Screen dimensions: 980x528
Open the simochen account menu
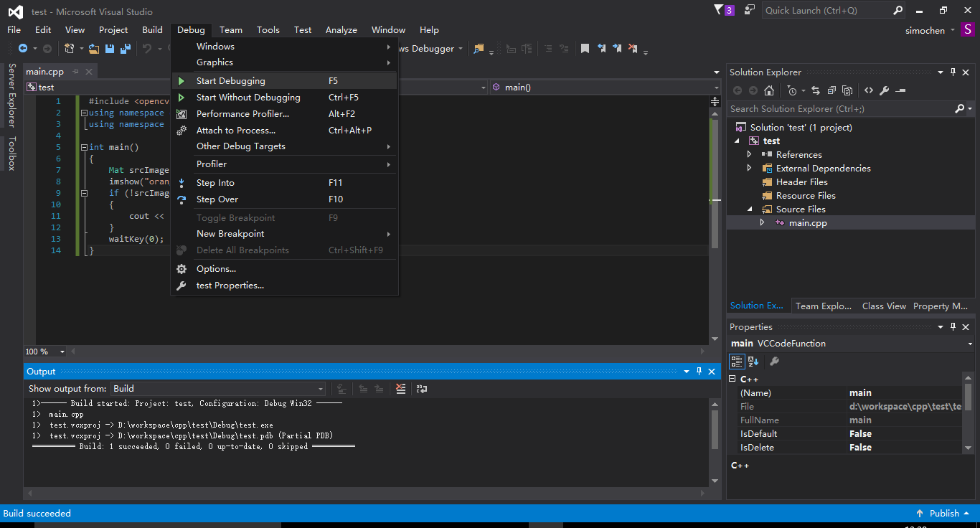(x=930, y=30)
